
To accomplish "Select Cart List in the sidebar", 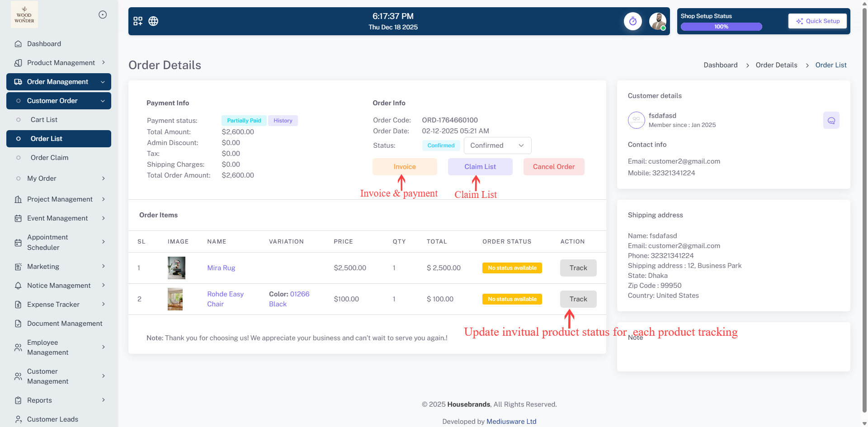I will (44, 120).
